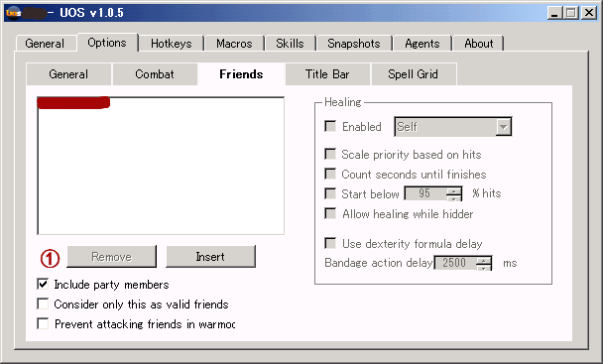Click the Remove friend button

(111, 256)
